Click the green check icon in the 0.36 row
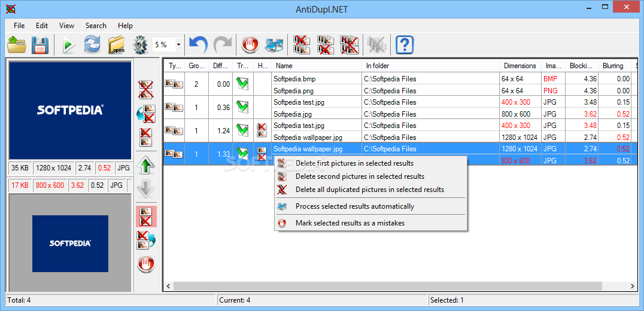Viewport: 644px width, 311px height. [x=243, y=108]
